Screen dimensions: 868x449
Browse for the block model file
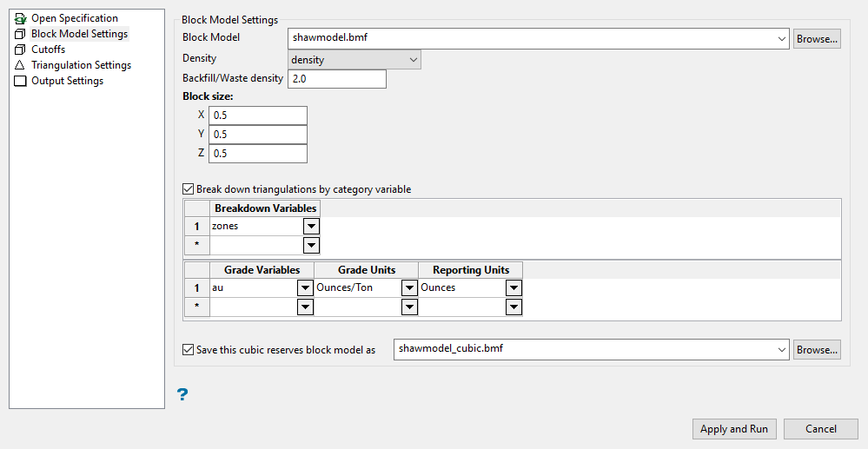(817, 39)
